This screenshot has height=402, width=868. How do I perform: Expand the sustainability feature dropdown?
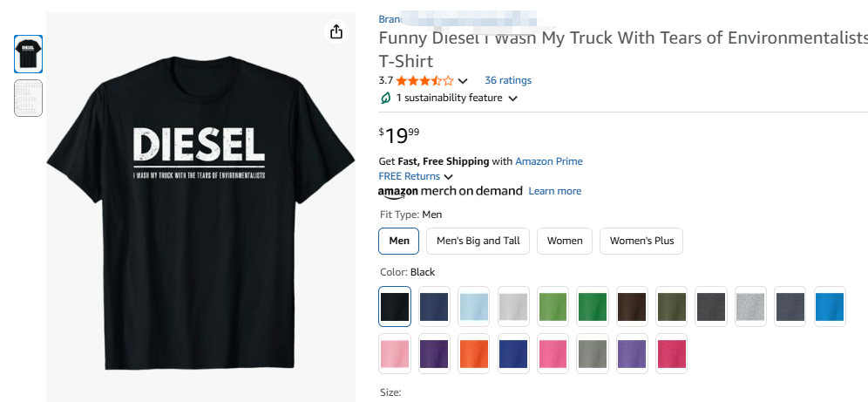tap(512, 99)
